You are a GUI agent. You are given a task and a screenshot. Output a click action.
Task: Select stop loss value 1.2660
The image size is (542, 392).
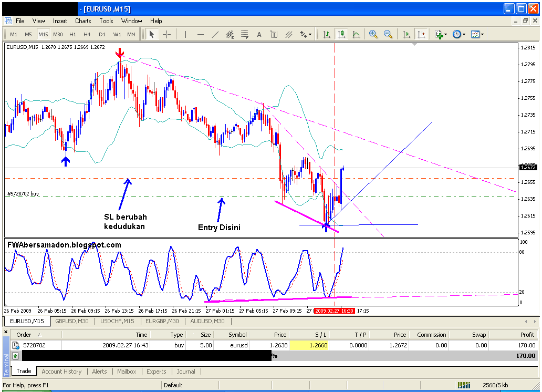(309, 345)
